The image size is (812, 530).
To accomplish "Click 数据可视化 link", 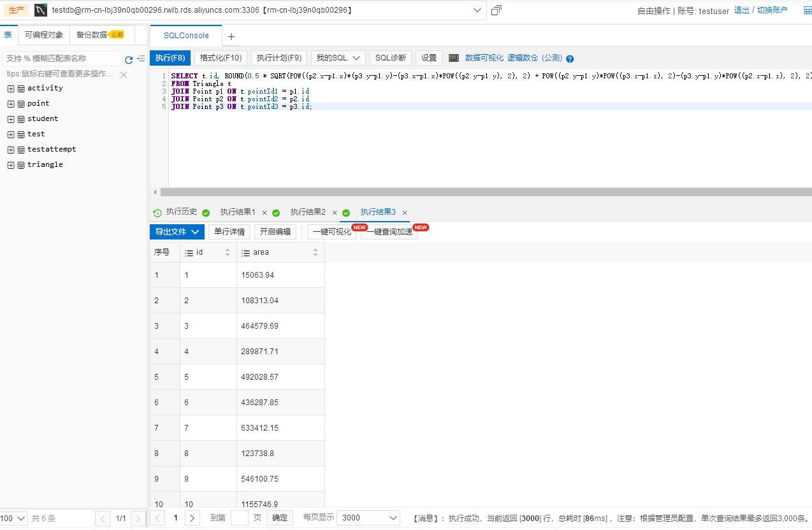I will 484,58.
